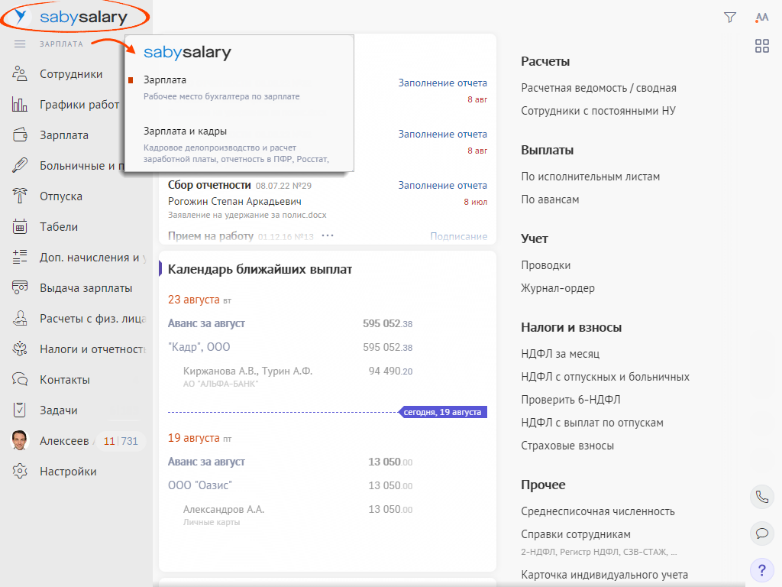
Task: Open Настройки gear icon
Action: [x=20, y=471]
